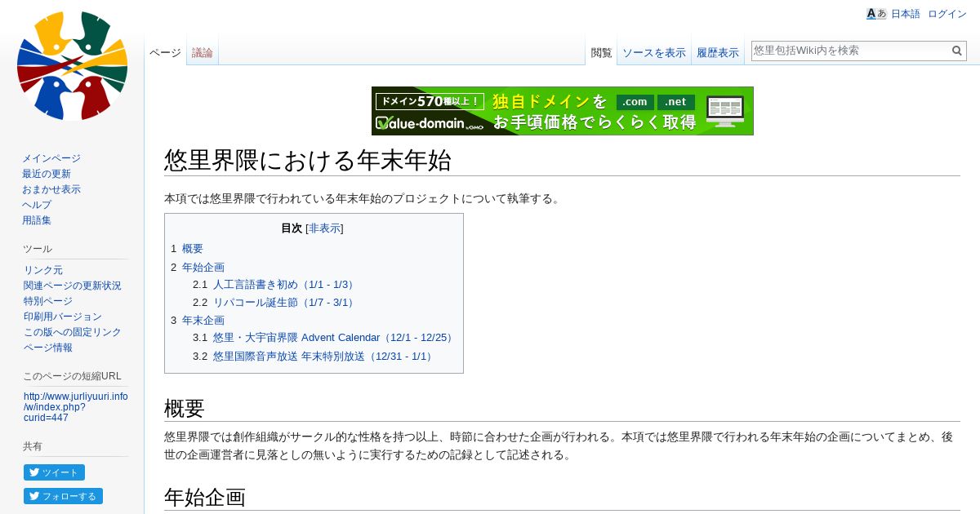Open contents entry リパコール誕生節

click(285, 303)
